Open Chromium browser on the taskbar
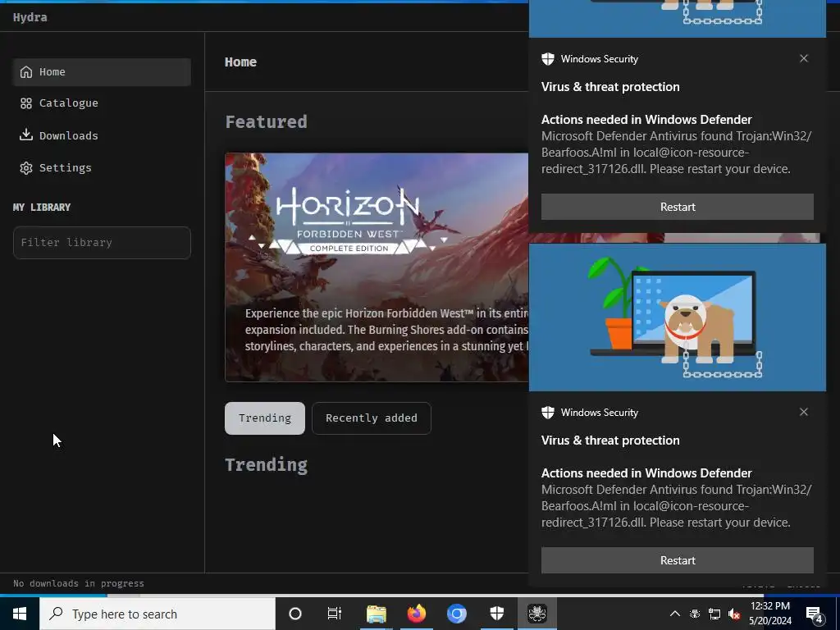840x630 pixels. coord(456,614)
